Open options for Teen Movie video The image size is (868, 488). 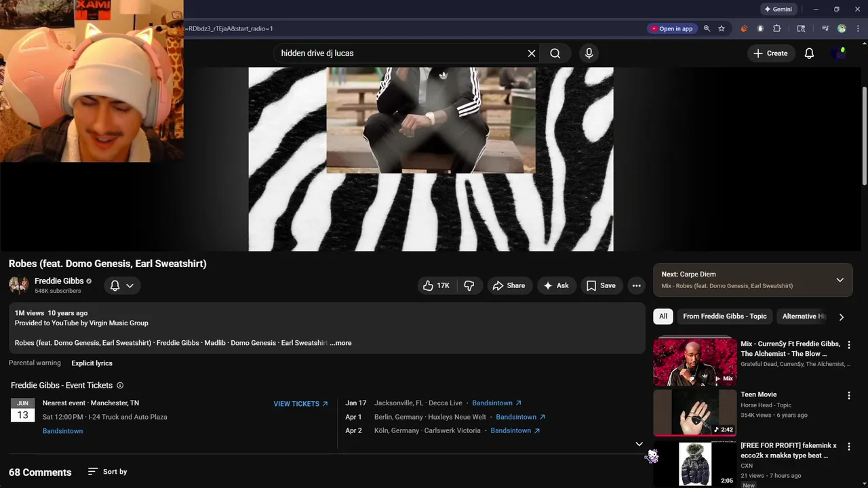849,396
